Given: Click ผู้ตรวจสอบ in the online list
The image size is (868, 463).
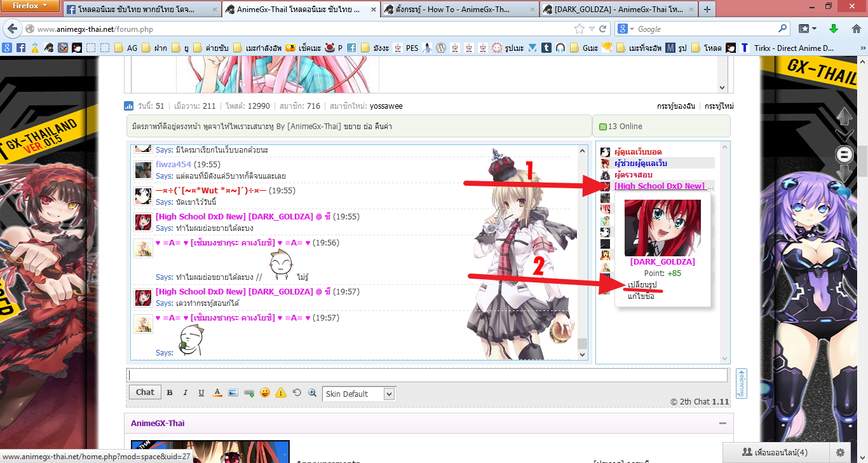Looking at the screenshot, I should (634, 175).
